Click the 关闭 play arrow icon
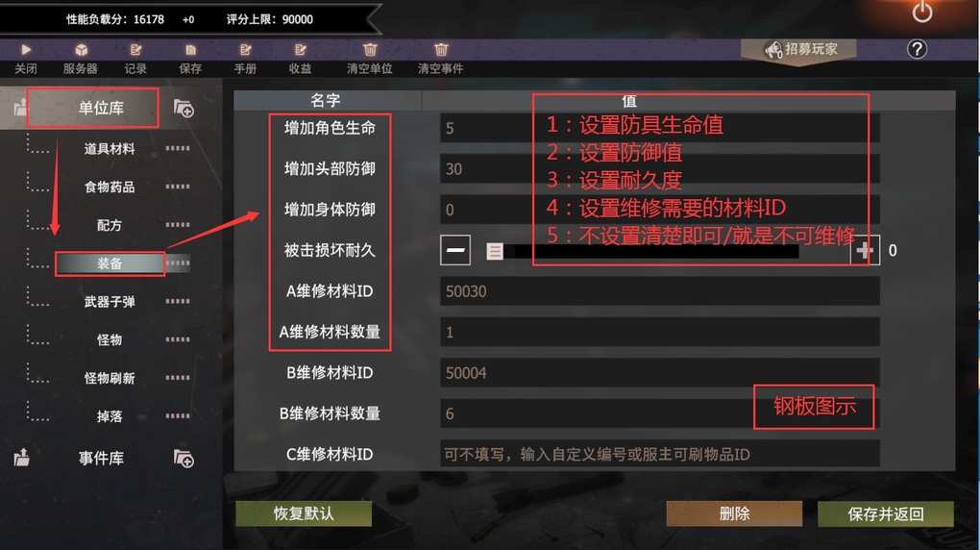The image size is (980, 550). tap(26, 49)
